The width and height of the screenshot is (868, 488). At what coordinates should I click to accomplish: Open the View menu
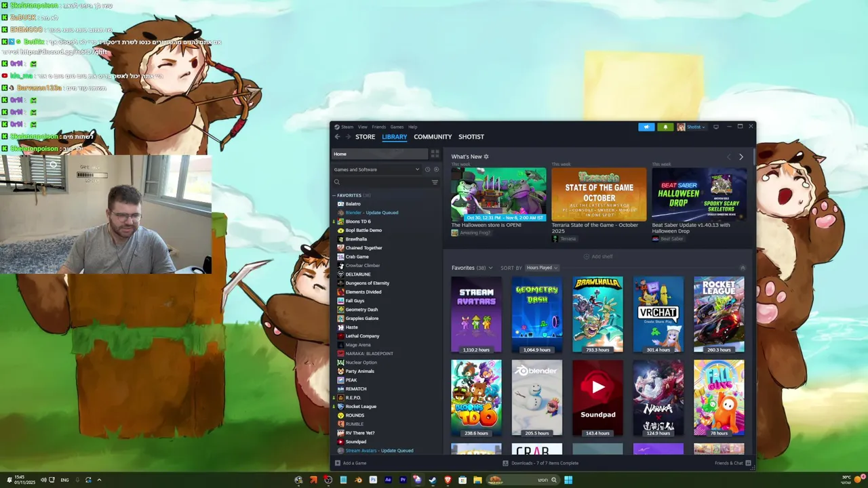tap(363, 127)
